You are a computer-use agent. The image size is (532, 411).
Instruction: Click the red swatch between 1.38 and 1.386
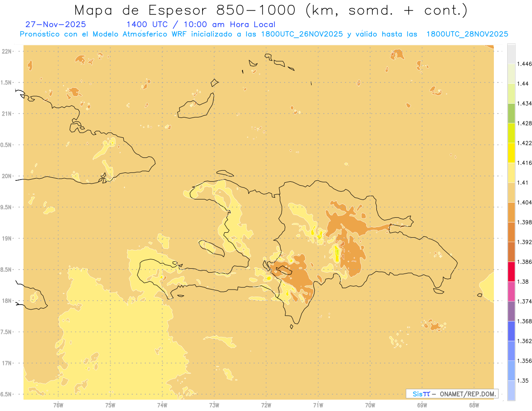(x=511, y=271)
